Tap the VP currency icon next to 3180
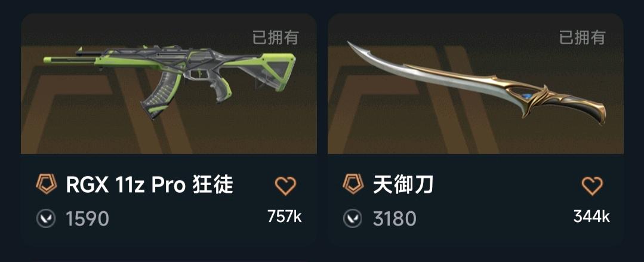The width and height of the screenshot is (644, 262). click(353, 218)
